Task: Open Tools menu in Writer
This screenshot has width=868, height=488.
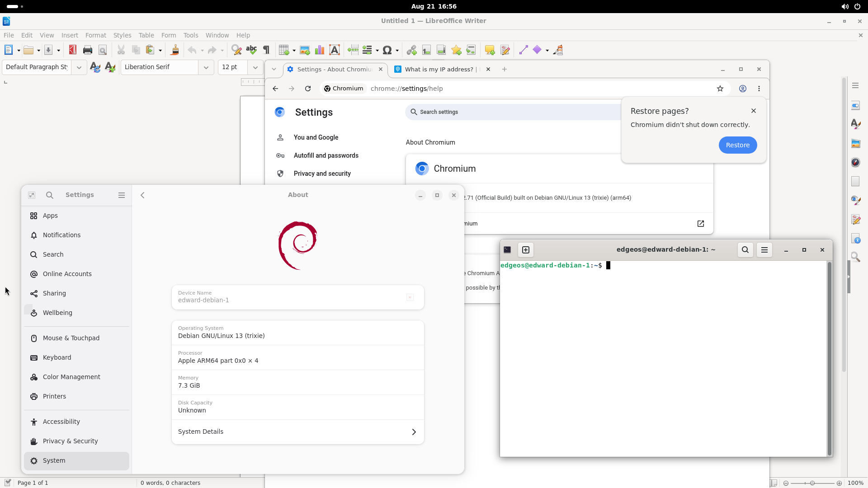Action: tap(191, 35)
